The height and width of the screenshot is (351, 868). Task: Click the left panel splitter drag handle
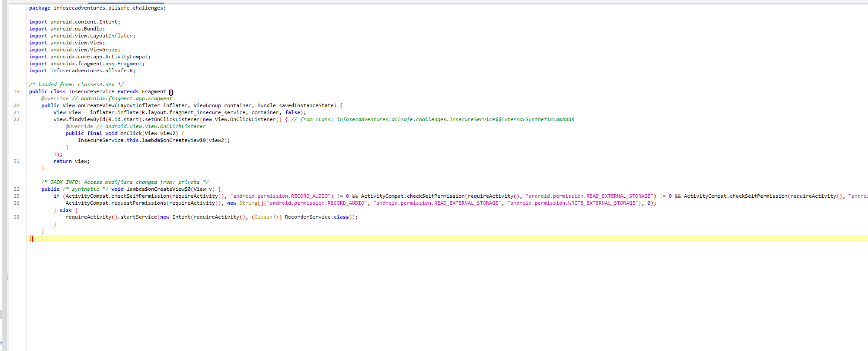coord(7,277)
